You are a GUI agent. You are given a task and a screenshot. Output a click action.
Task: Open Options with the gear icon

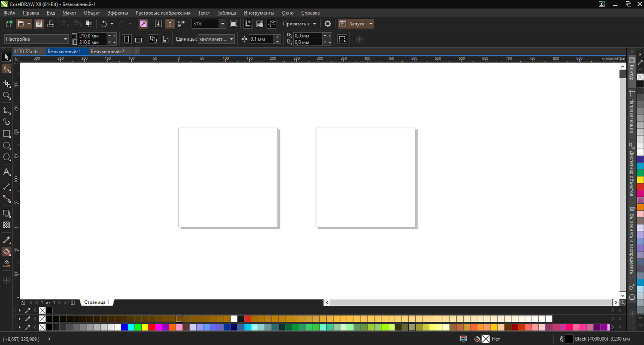coord(328,24)
